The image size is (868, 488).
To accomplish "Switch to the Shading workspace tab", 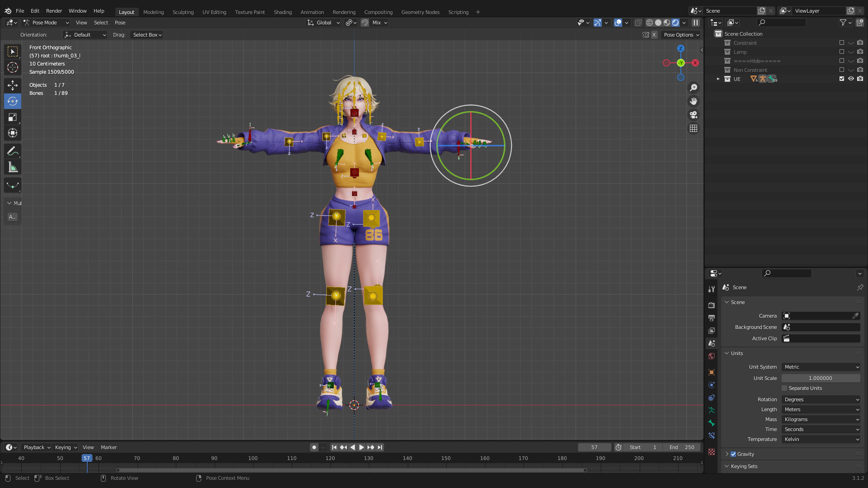I will click(283, 12).
